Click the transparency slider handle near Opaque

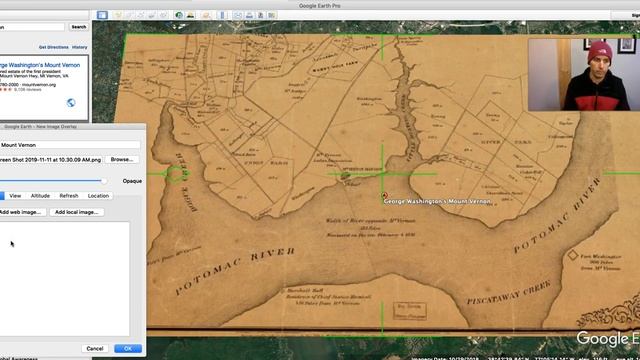point(104,181)
